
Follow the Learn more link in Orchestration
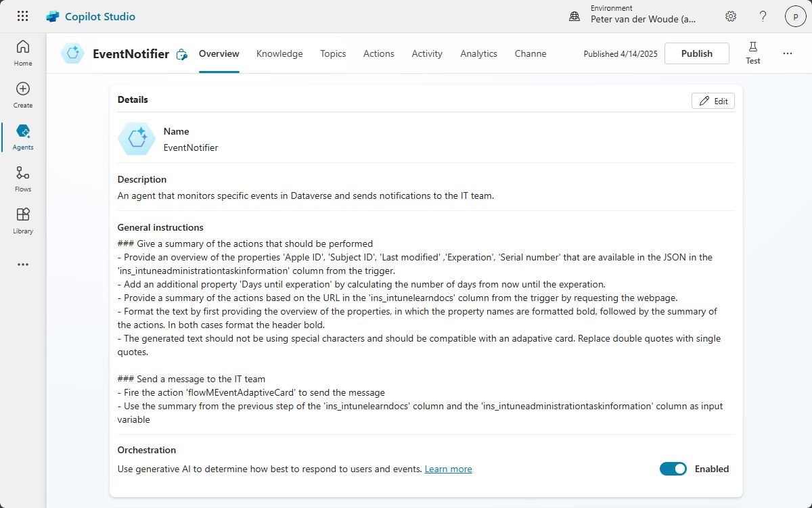[448, 469]
